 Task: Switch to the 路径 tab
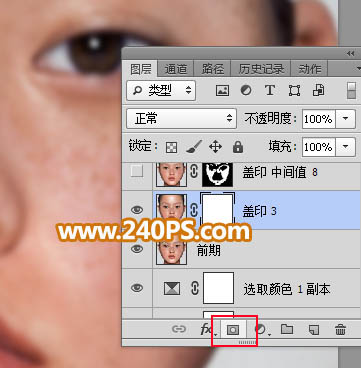[212, 69]
